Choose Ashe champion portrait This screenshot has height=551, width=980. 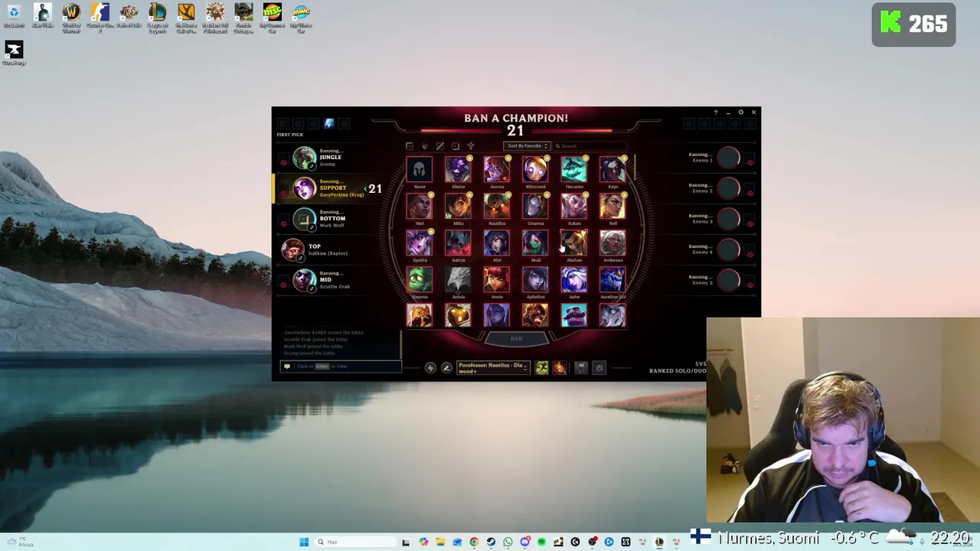[574, 279]
